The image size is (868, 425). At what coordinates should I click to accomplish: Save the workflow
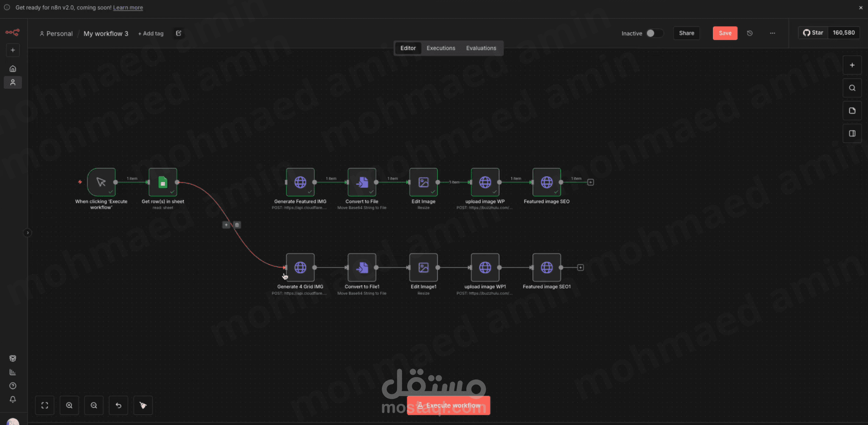[x=725, y=33]
